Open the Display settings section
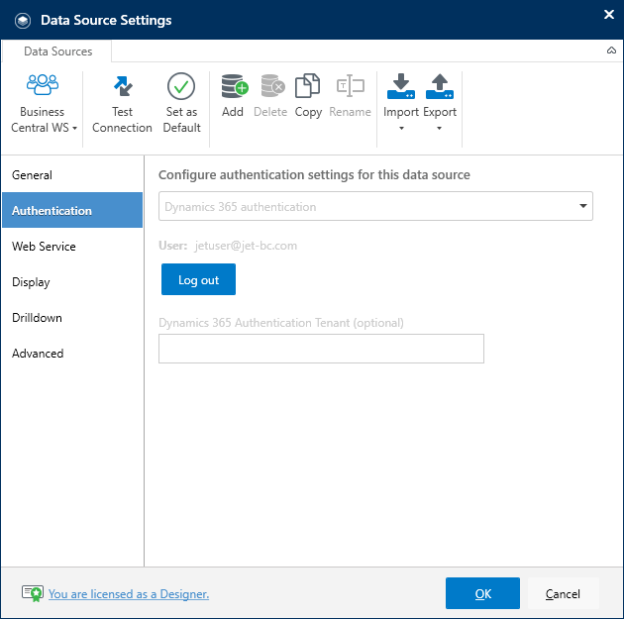The height and width of the screenshot is (619, 624). (x=72, y=282)
